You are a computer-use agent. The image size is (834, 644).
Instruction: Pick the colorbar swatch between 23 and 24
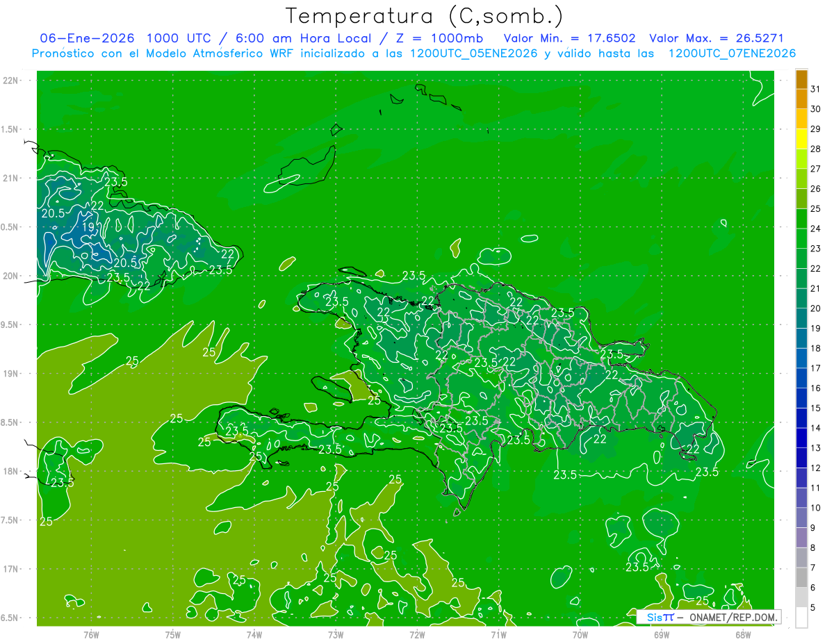pos(801,239)
